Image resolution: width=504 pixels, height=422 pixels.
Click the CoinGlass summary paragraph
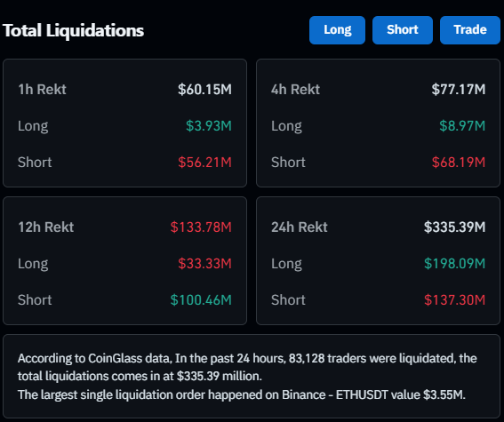247,377
